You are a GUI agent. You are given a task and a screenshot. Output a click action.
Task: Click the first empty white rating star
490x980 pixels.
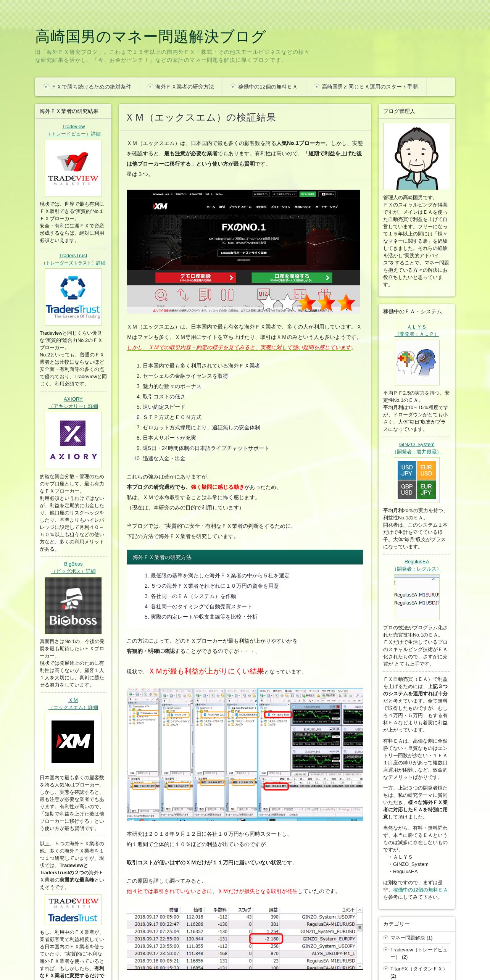[x=268, y=303]
